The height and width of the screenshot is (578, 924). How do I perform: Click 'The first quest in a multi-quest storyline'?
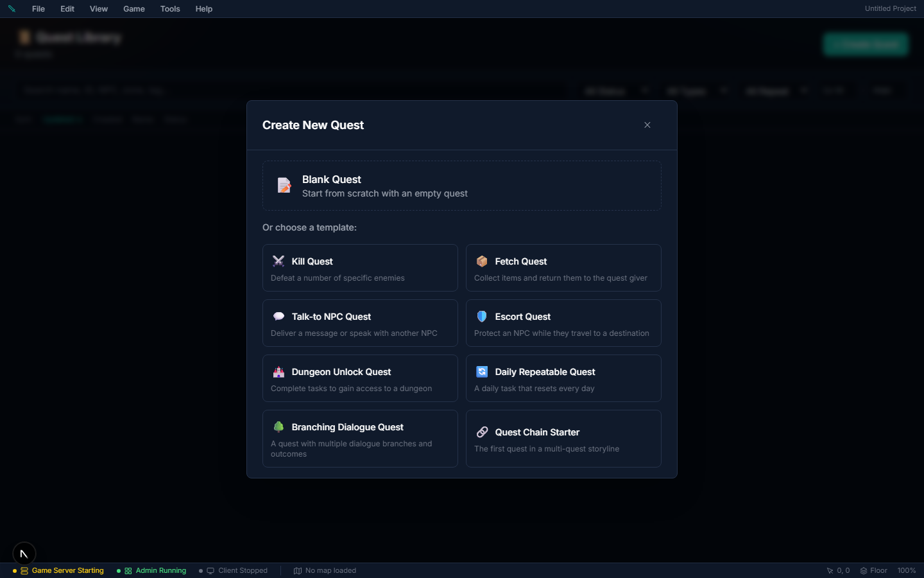pos(547,449)
